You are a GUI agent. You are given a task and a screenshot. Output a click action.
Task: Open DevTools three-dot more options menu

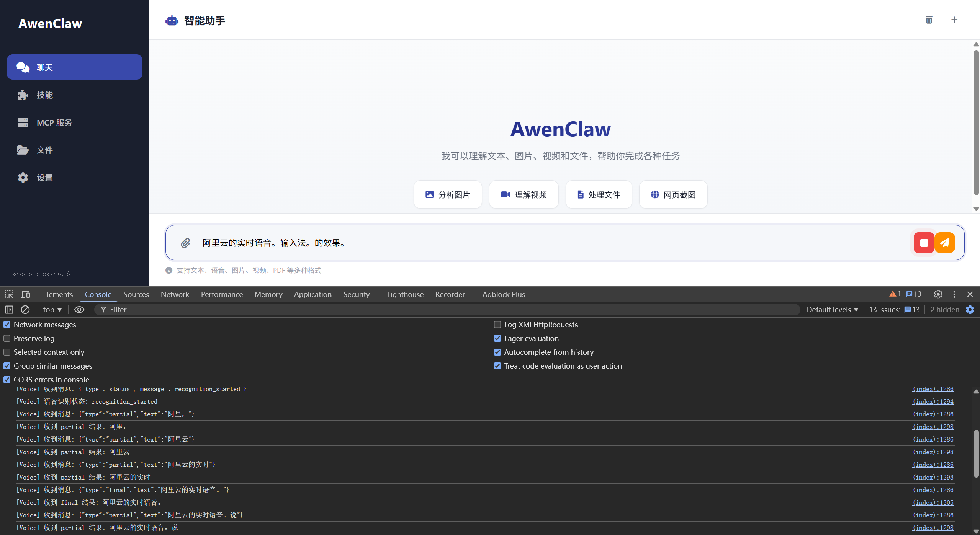click(x=954, y=294)
